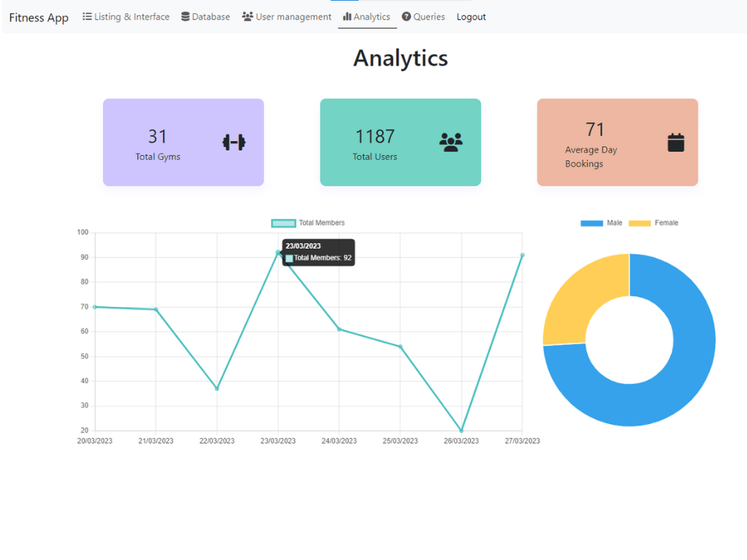747x560 pixels.
Task: Click the 27/03/2023 data point on chart
Action: pos(522,255)
